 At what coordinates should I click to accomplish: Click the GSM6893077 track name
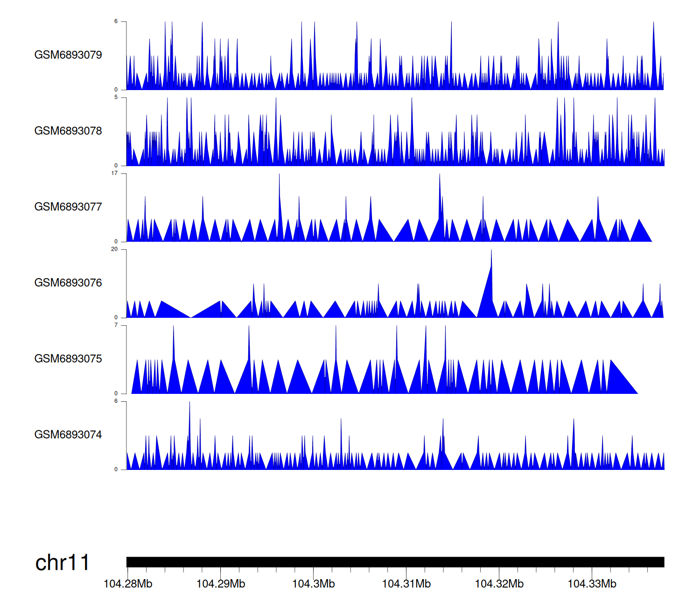68,207
